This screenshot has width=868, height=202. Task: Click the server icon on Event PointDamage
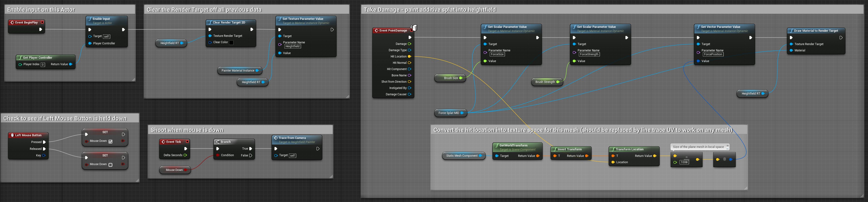point(414,28)
